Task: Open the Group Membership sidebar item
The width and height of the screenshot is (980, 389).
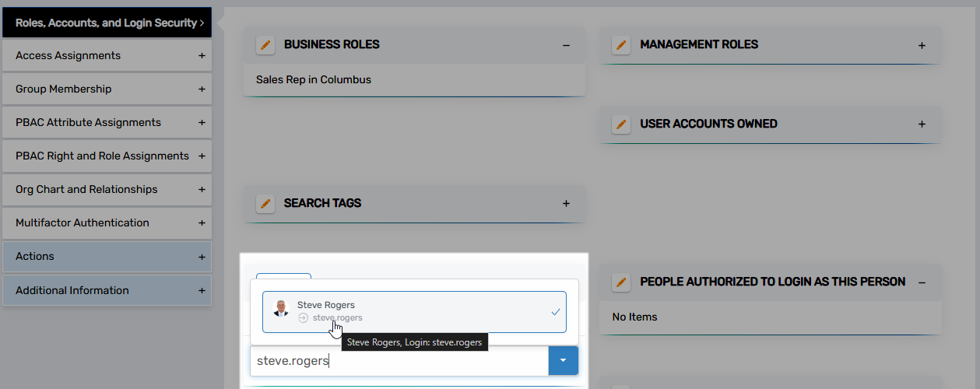Action: [107, 89]
